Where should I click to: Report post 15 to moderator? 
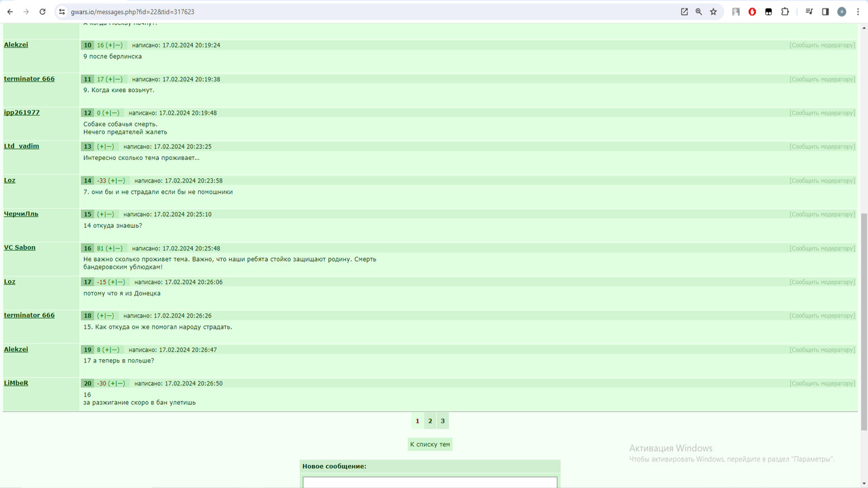[822, 214]
